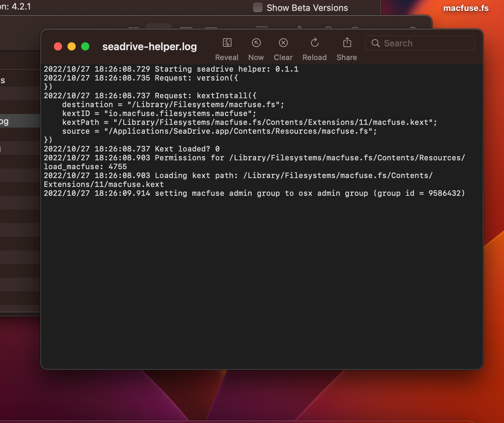
Task: Select the macfuse.fs desktop item
Action: (x=466, y=8)
